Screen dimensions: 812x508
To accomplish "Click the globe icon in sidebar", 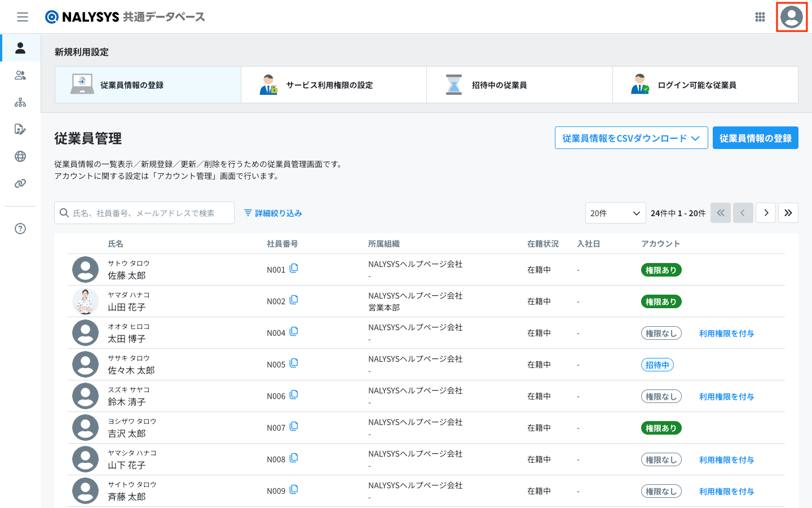I will pos(20,156).
